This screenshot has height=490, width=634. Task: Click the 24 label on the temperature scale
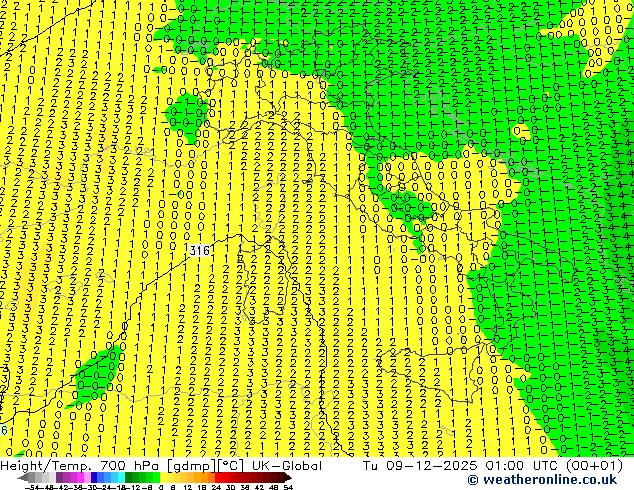click(216, 487)
